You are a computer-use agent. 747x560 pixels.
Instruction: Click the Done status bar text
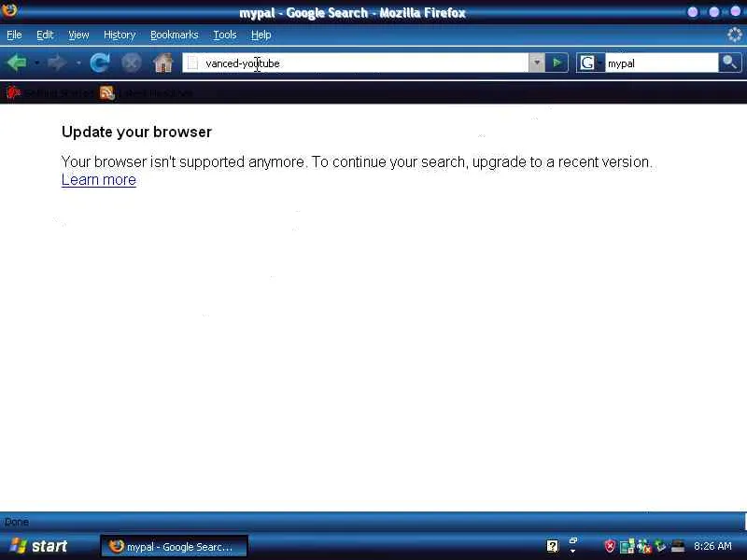pyautogui.click(x=17, y=522)
